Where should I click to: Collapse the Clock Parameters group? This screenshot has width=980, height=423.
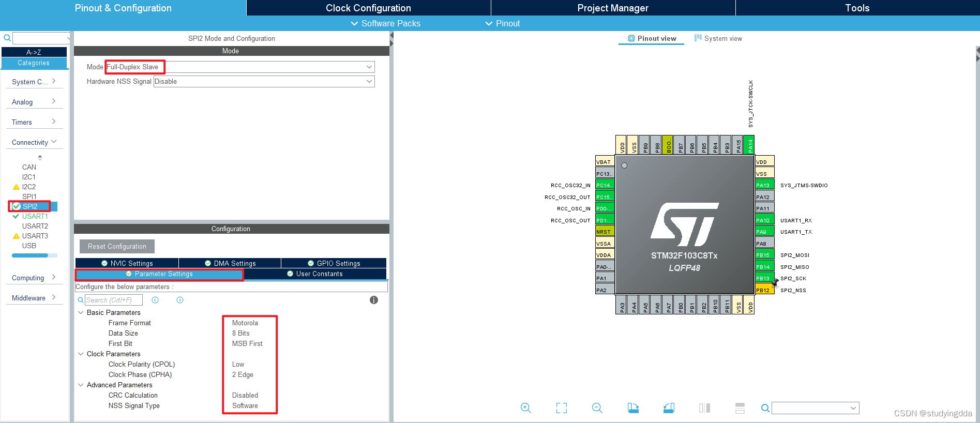coord(81,354)
